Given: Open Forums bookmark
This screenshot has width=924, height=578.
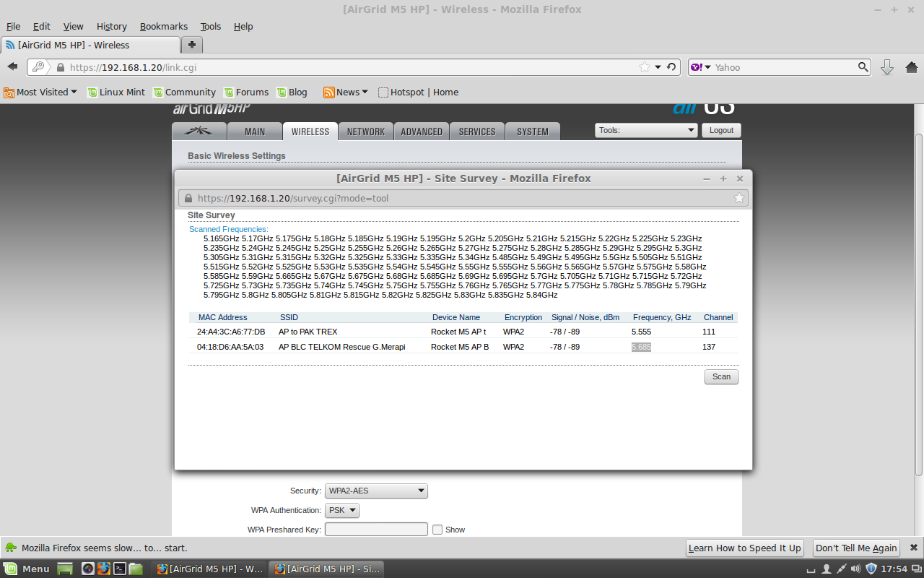Looking at the screenshot, I should click(246, 92).
